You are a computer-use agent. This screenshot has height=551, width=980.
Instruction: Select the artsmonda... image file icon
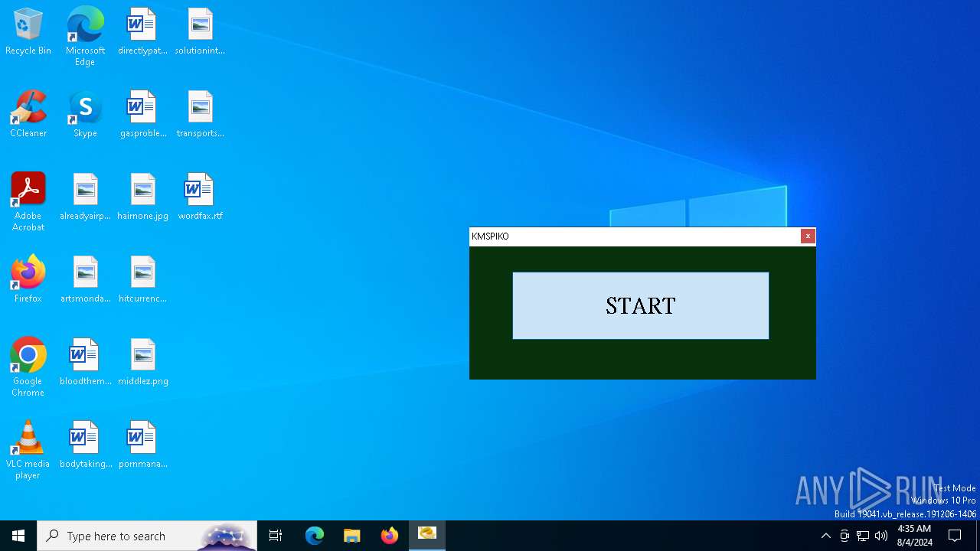point(85,280)
